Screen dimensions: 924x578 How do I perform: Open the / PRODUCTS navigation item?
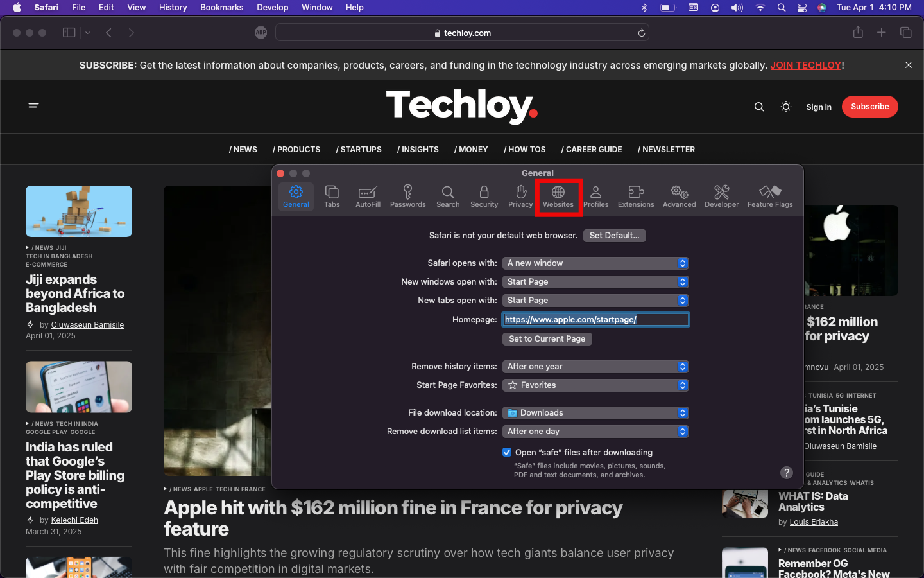tap(296, 150)
